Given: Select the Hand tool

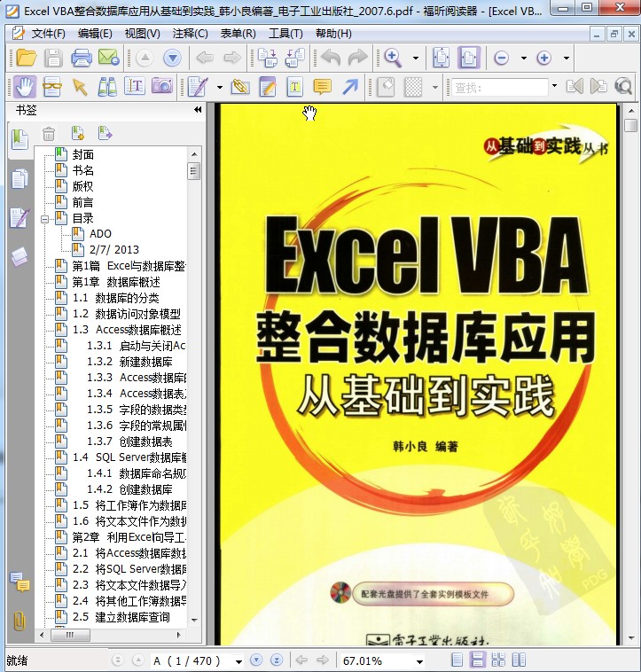Looking at the screenshot, I should [x=25, y=87].
